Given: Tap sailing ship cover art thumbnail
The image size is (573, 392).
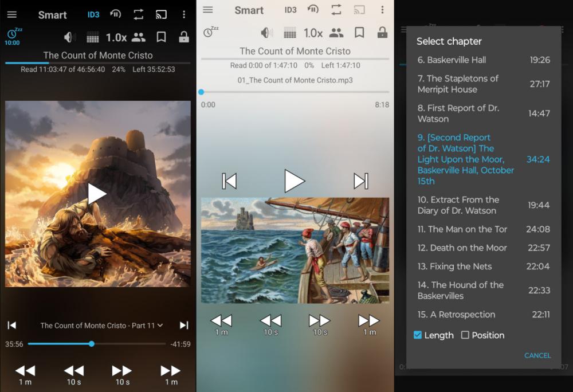Looking at the screenshot, I should [x=295, y=250].
